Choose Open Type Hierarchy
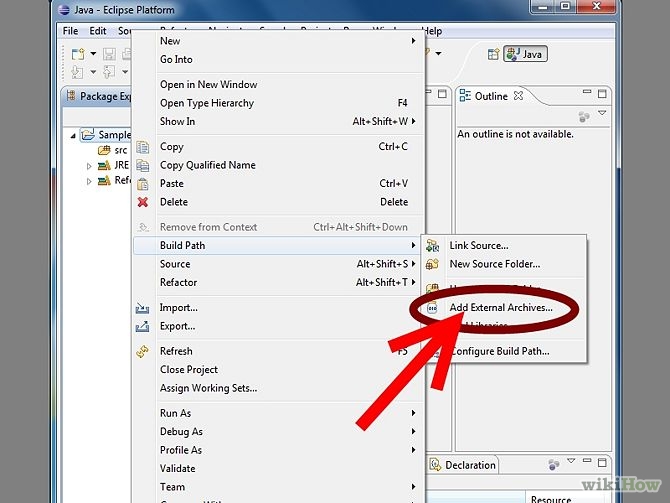The height and width of the screenshot is (503, 670). (279, 103)
